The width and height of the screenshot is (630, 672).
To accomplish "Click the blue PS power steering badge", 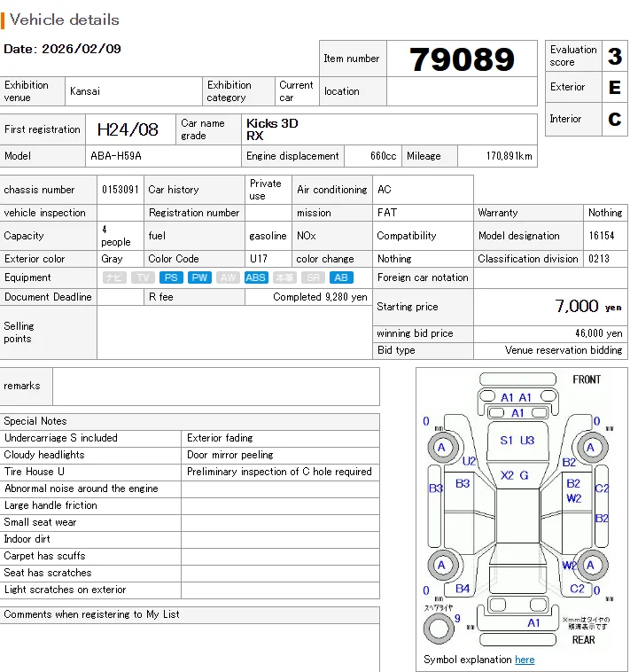I will [x=171, y=277].
